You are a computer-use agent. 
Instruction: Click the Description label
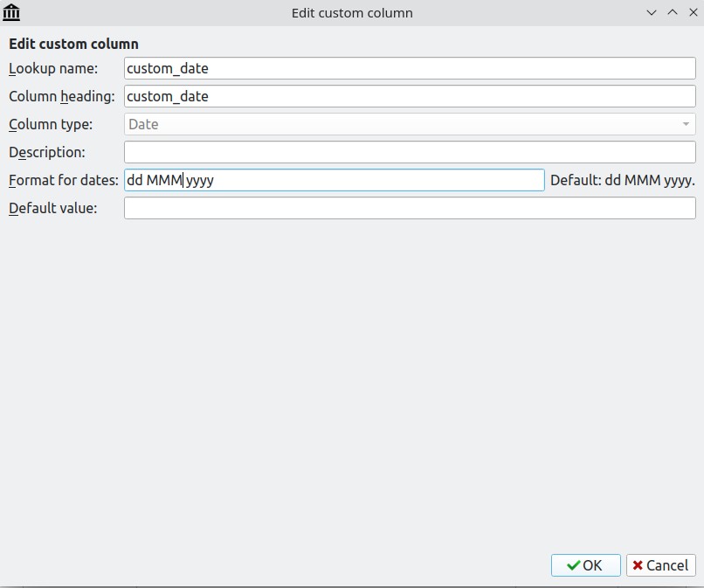click(47, 153)
